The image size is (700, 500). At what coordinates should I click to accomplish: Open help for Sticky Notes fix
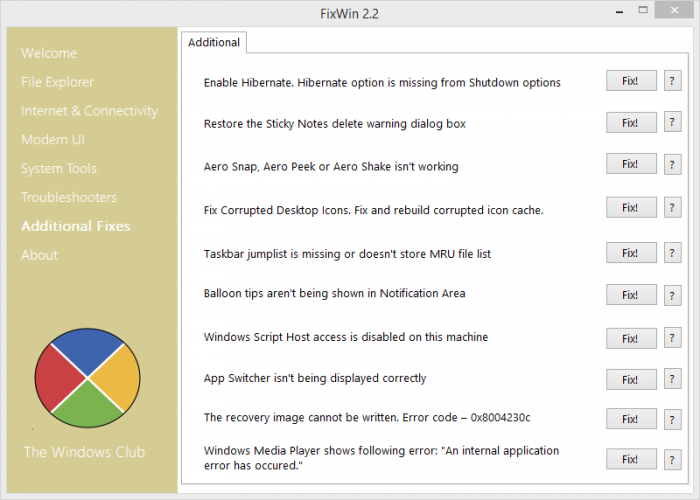pos(672,122)
